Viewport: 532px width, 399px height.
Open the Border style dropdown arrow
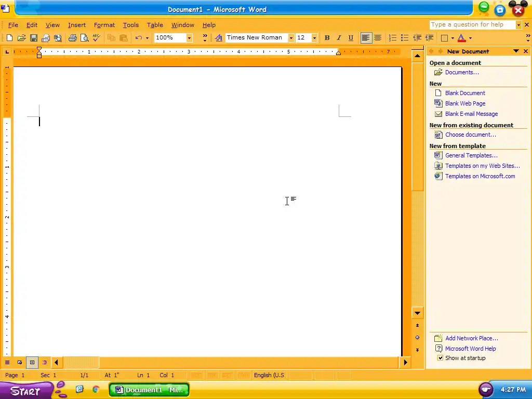(x=453, y=38)
